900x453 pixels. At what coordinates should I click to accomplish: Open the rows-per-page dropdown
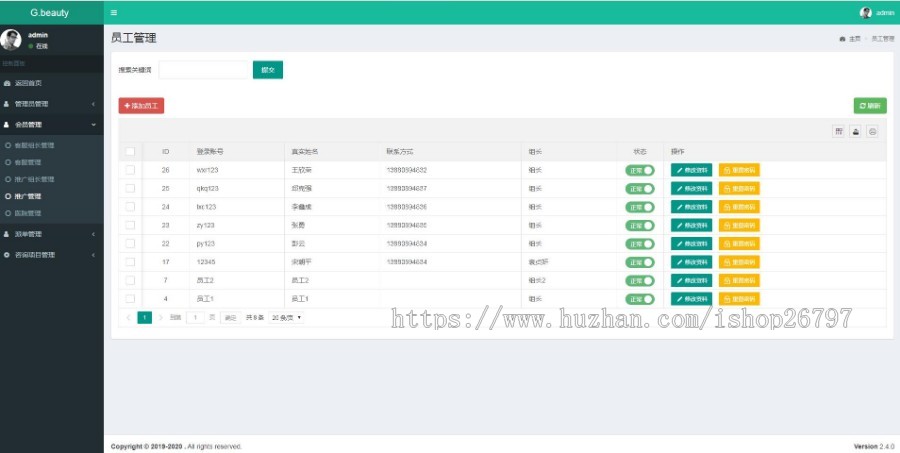tap(286, 318)
